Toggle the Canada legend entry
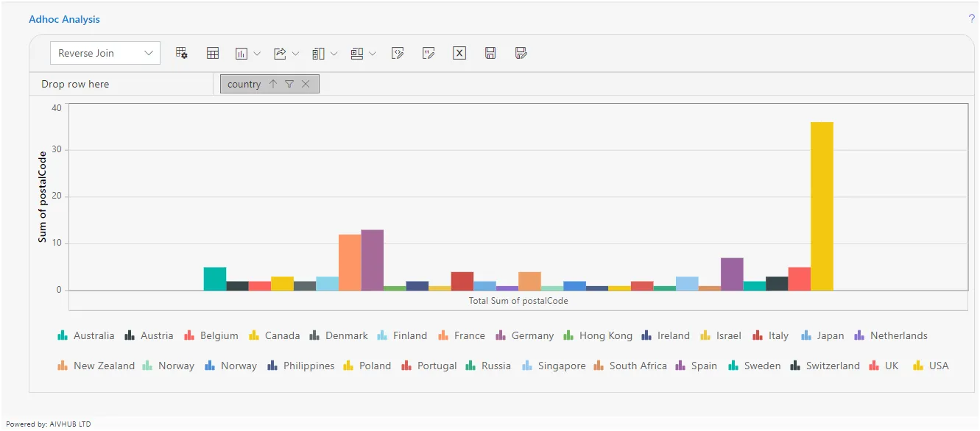The image size is (980, 431). [274, 335]
